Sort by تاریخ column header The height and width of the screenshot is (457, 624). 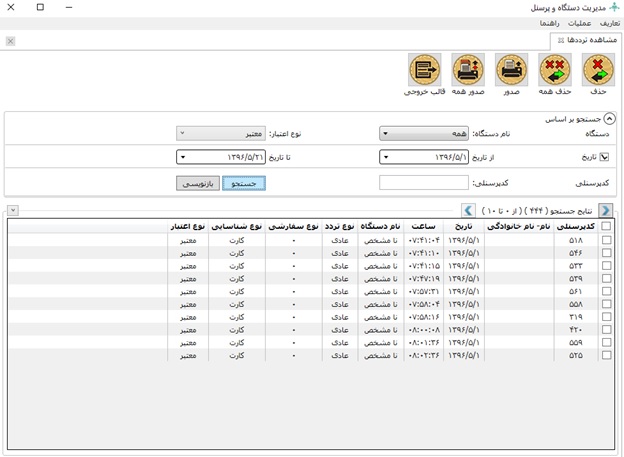(x=464, y=226)
